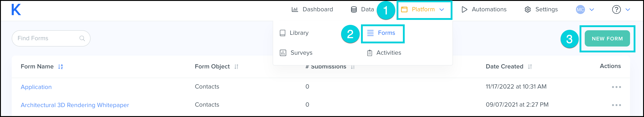Click the MC user avatar
Viewport: 644px width, 117px height.
tap(580, 10)
